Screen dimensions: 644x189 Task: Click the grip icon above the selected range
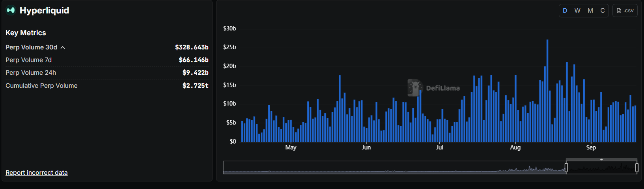pyautogui.click(x=601, y=159)
